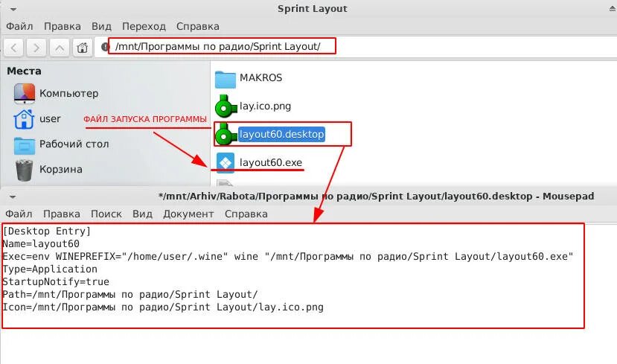The width and height of the screenshot is (617, 364).
Task: Select the MAKROS folder icon
Action: coord(226,79)
